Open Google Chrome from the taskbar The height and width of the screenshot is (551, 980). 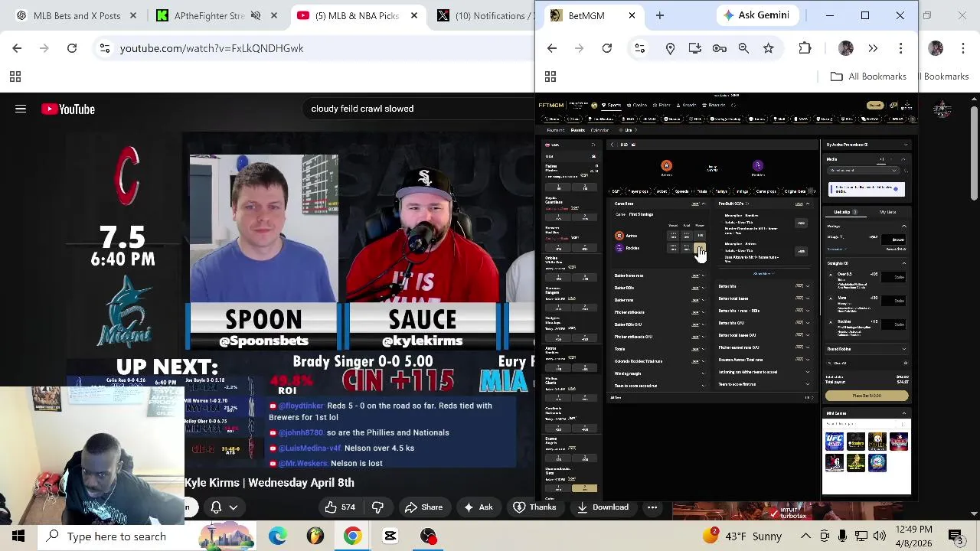(x=352, y=536)
